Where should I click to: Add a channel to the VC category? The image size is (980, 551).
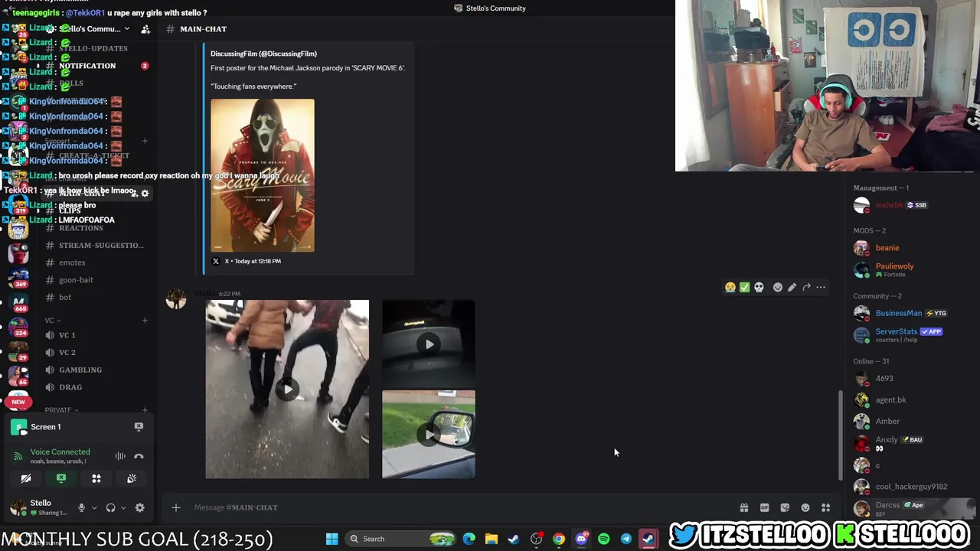click(145, 320)
